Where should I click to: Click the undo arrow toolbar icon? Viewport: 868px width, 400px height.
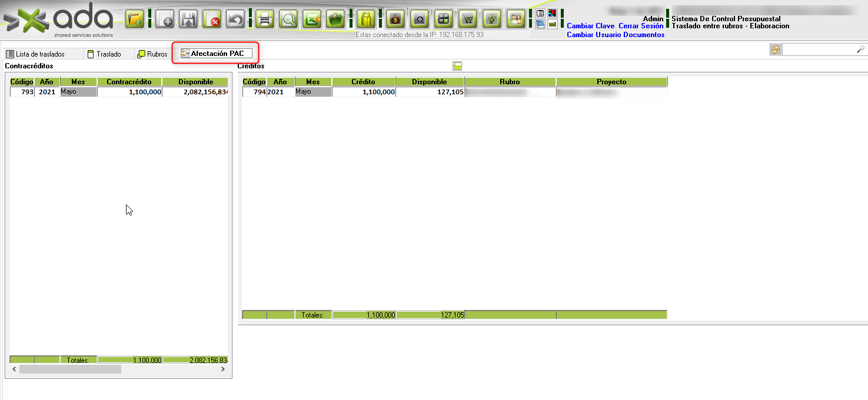[x=235, y=19]
